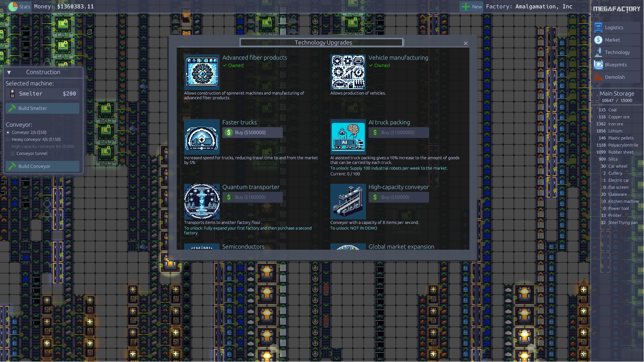The width and height of the screenshot is (644, 362).
Task: Buy Faster trucks for $500000
Action: (252, 132)
